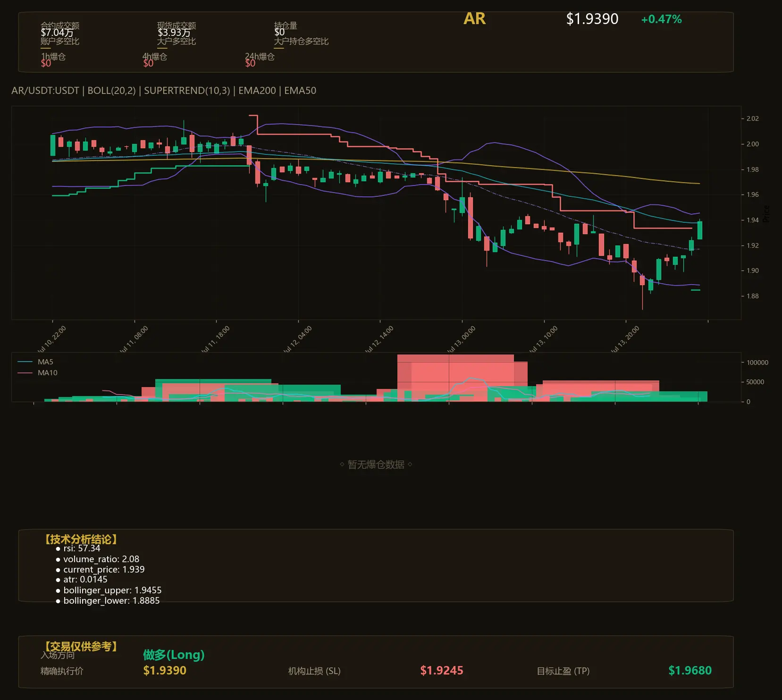This screenshot has width=782, height=700.
Task: Click the 1.90 price axis label
Action: click(752, 270)
